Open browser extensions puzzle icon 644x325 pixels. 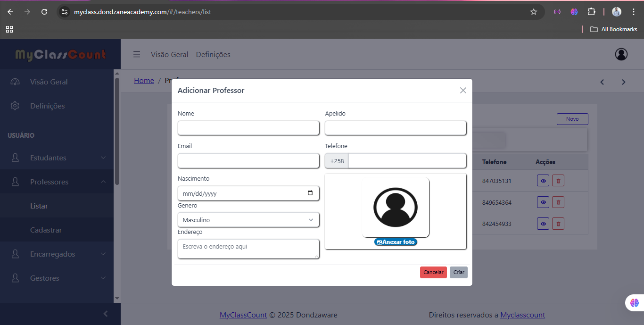[x=591, y=12]
